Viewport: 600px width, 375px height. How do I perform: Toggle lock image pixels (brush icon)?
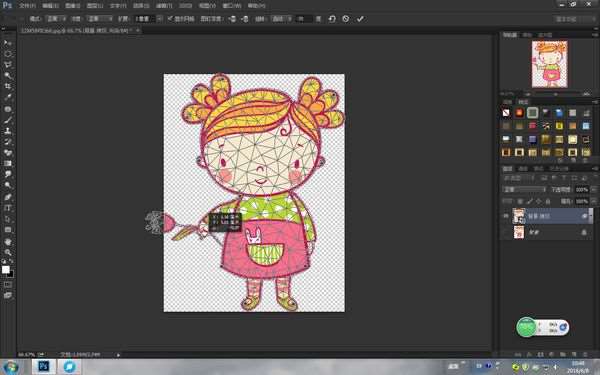(x=530, y=201)
